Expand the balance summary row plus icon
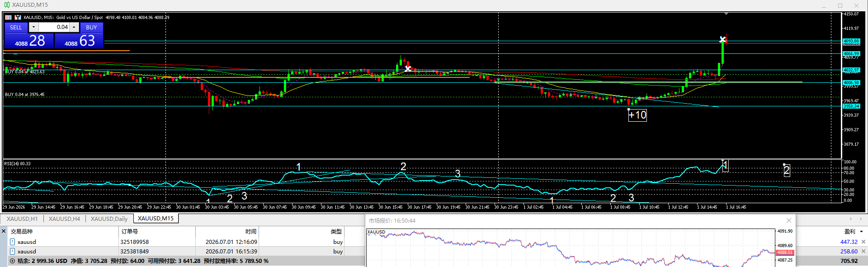Viewport: 868px width, 267px height. coord(12,261)
